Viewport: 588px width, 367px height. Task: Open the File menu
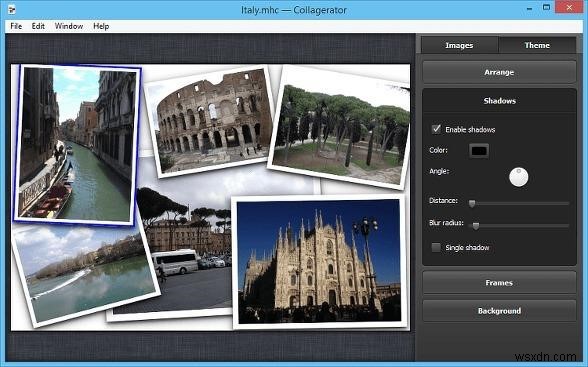coord(16,26)
